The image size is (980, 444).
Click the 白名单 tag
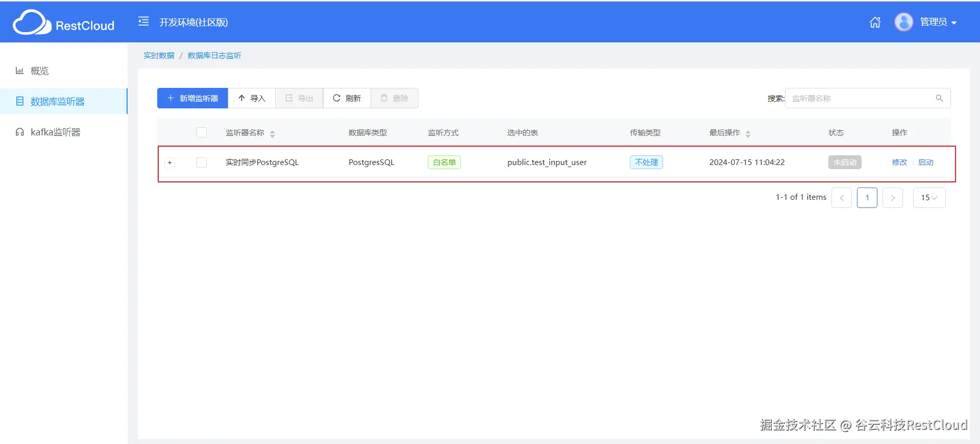pos(444,162)
